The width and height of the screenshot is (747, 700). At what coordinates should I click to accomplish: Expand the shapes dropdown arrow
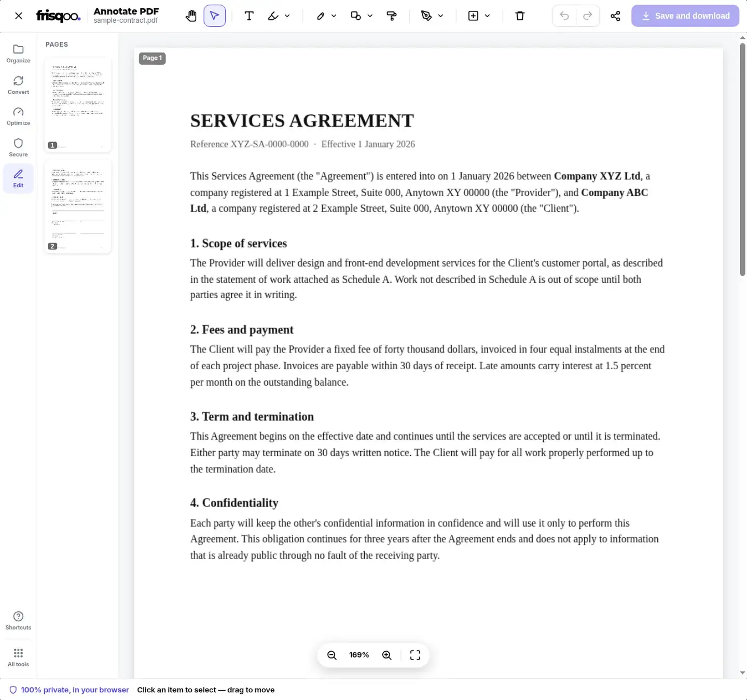coord(370,16)
